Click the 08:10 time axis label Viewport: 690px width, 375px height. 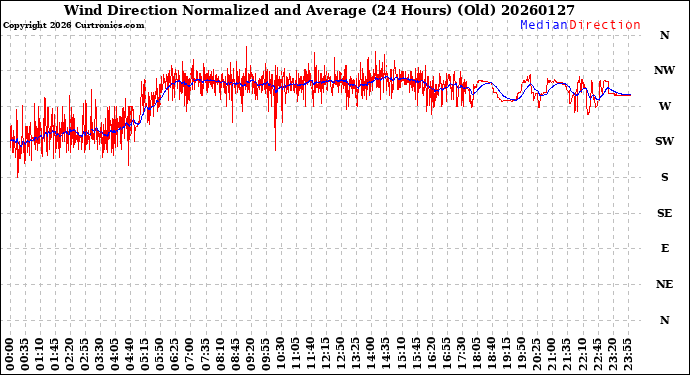220,355
